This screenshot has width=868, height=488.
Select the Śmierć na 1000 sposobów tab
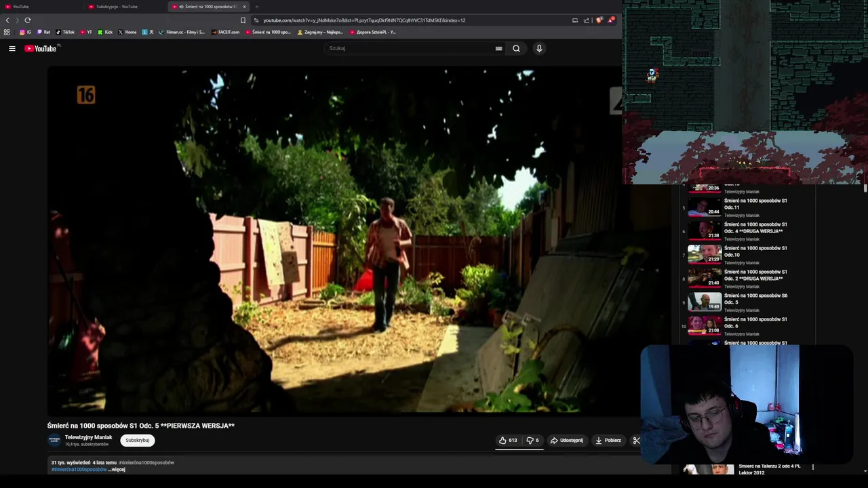[x=208, y=7]
